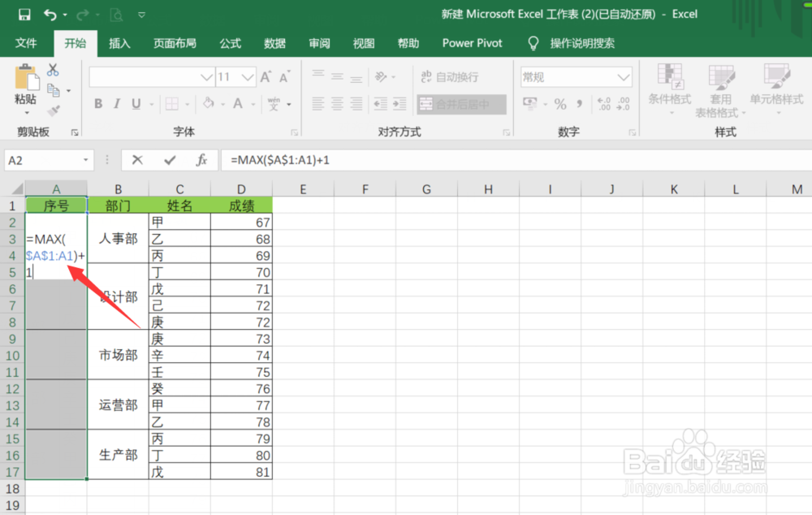
Task: Apply italic formatting
Action: point(118,104)
